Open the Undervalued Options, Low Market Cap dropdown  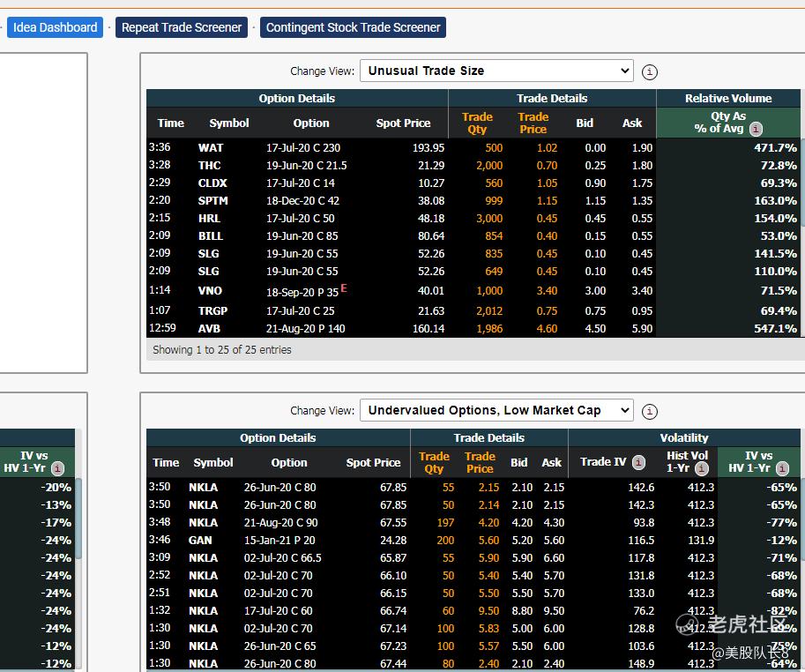click(x=496, y=410)
